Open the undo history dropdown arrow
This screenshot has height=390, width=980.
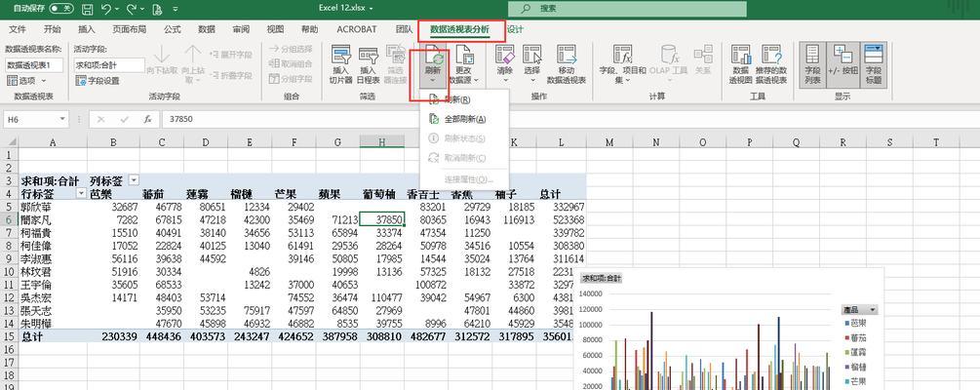pyautogui.click(x=117, y=9)
